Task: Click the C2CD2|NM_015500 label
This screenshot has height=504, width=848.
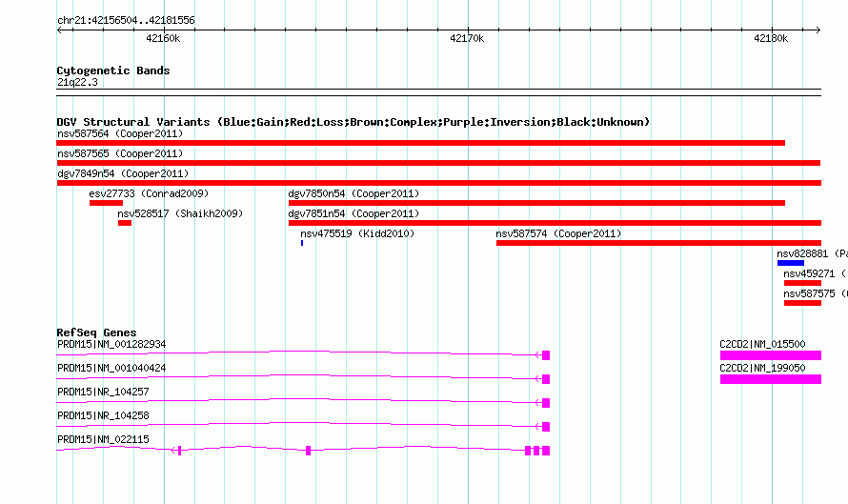Action: click(x=762, y=345)
